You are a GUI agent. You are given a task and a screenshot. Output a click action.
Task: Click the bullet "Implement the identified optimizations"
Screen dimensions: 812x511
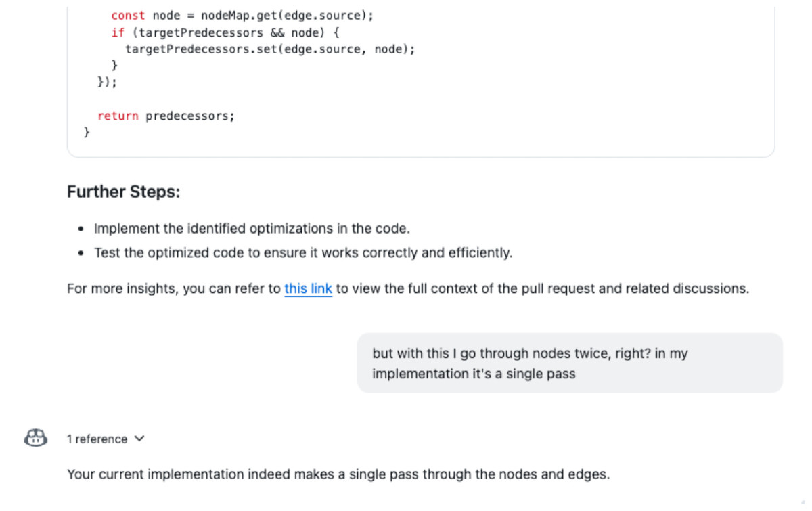(x=252, y=229)
